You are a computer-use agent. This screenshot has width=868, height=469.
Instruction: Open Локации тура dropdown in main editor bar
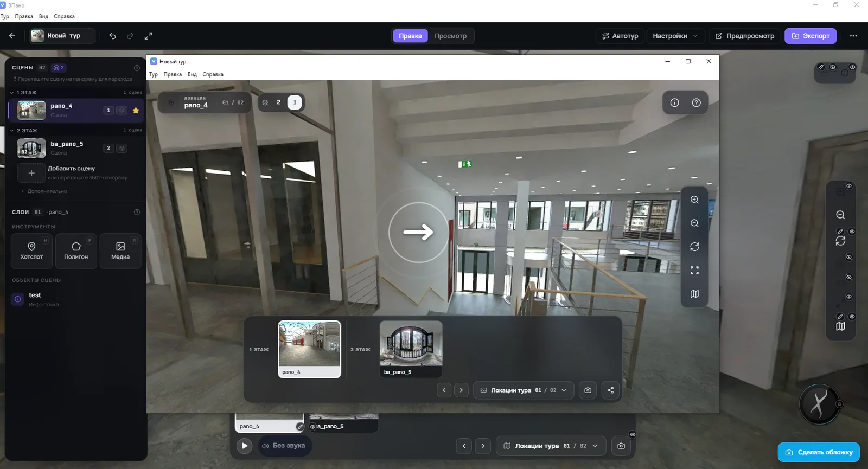click(x=551, y=446)
